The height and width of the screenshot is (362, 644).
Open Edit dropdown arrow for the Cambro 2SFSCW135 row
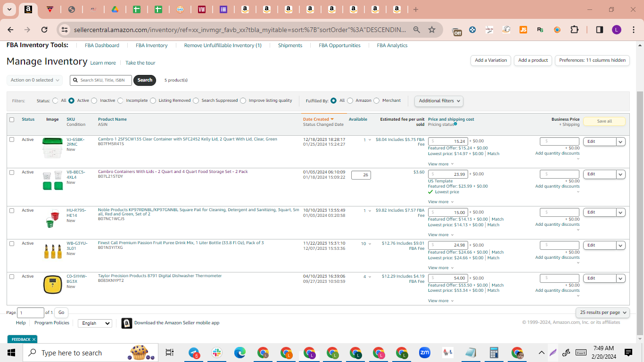[620, 141]
